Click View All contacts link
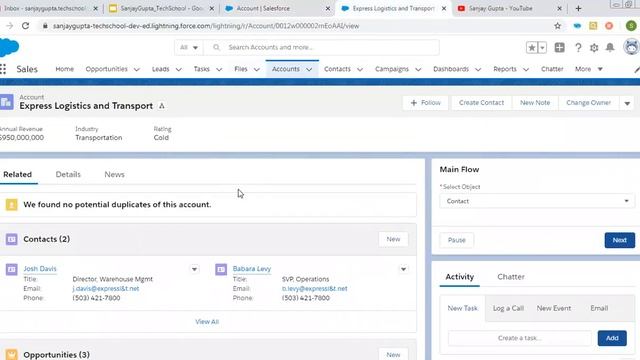Screen dimensions: 640x360 [207, 322]
